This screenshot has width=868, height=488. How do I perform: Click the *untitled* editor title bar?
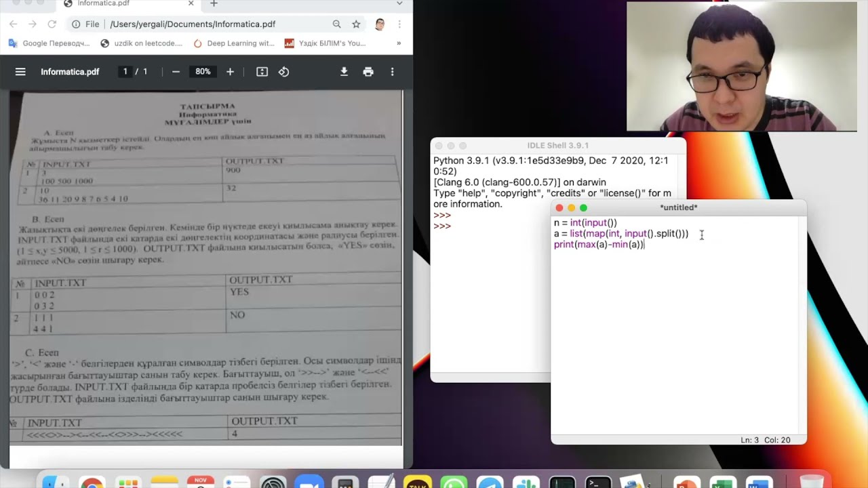[679, 207]
